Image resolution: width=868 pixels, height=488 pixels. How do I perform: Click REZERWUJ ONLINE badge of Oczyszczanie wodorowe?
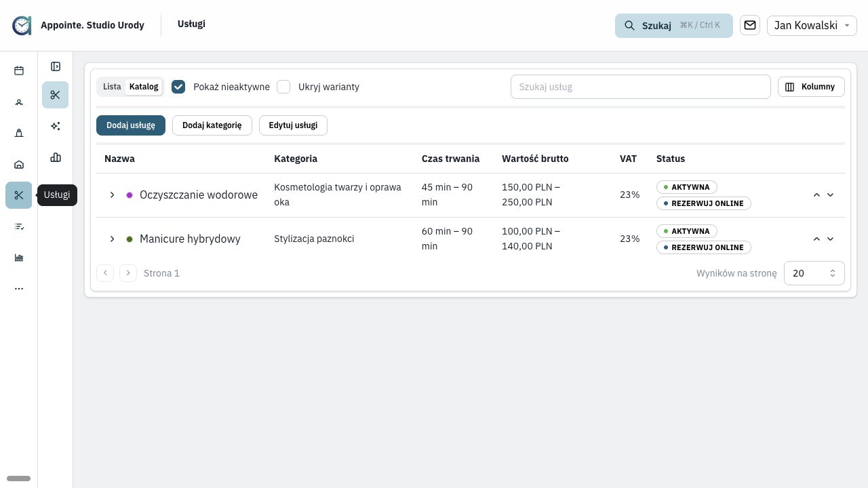tap(704, 203)
